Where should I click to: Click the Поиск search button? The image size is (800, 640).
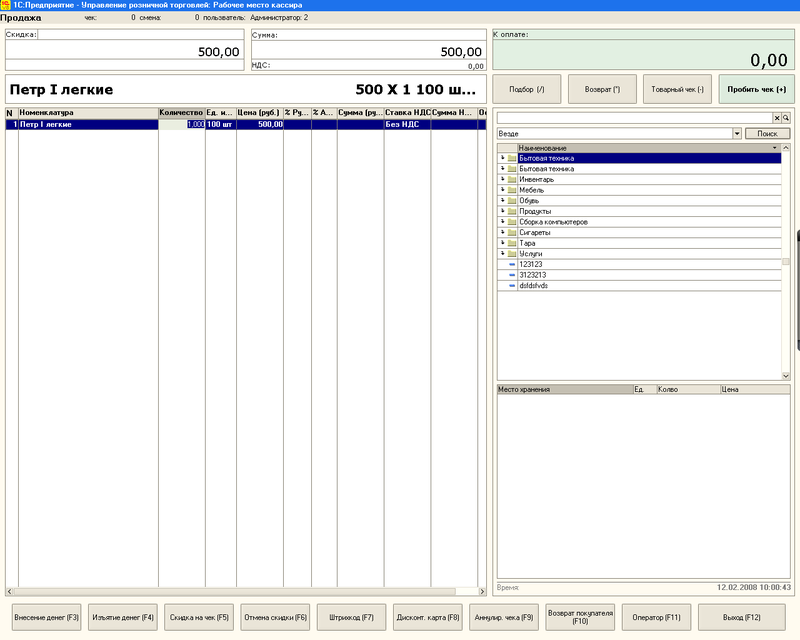tap(767, 134)
